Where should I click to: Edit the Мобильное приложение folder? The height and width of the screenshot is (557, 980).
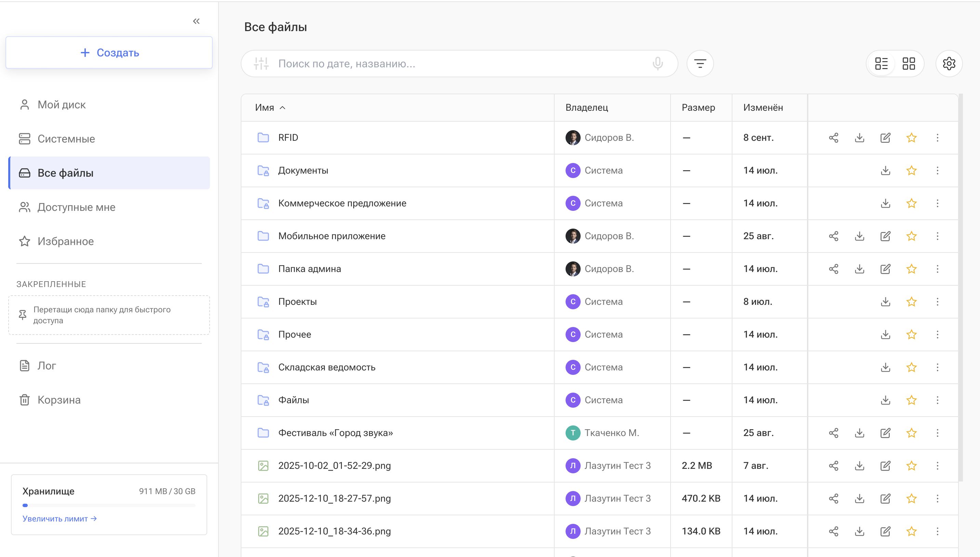885,236
